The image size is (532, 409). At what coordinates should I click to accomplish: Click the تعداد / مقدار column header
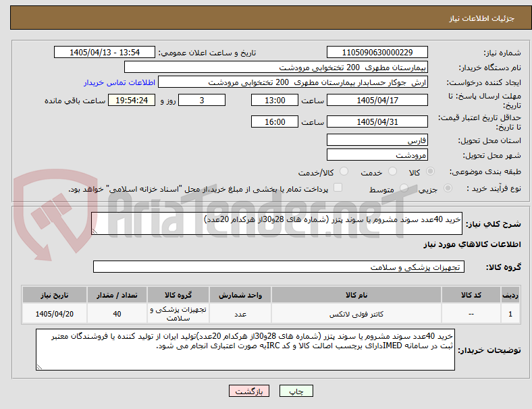point(117,295)
